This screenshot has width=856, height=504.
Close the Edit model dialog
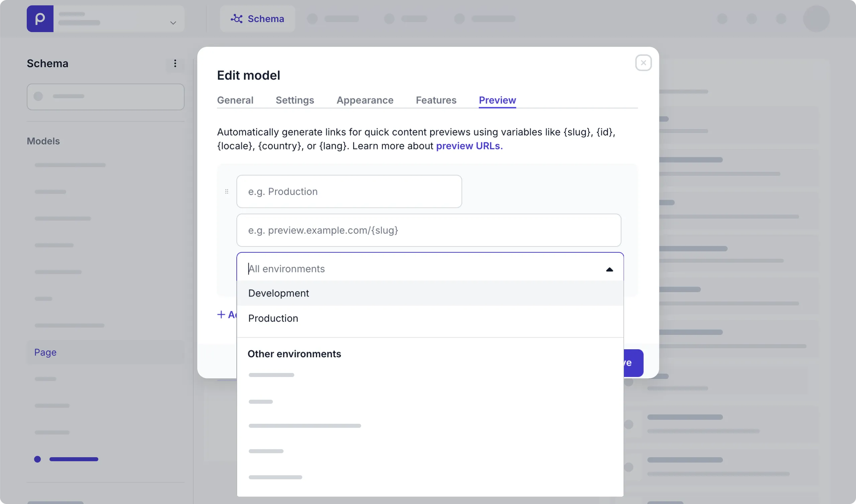[643, 63]
